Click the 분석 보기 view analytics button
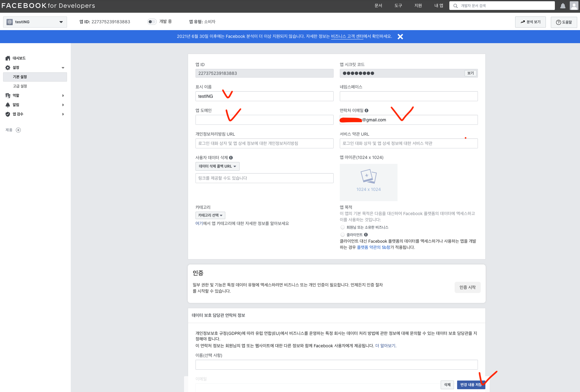Viewport: 580px width, 392px height. point(530,22)
